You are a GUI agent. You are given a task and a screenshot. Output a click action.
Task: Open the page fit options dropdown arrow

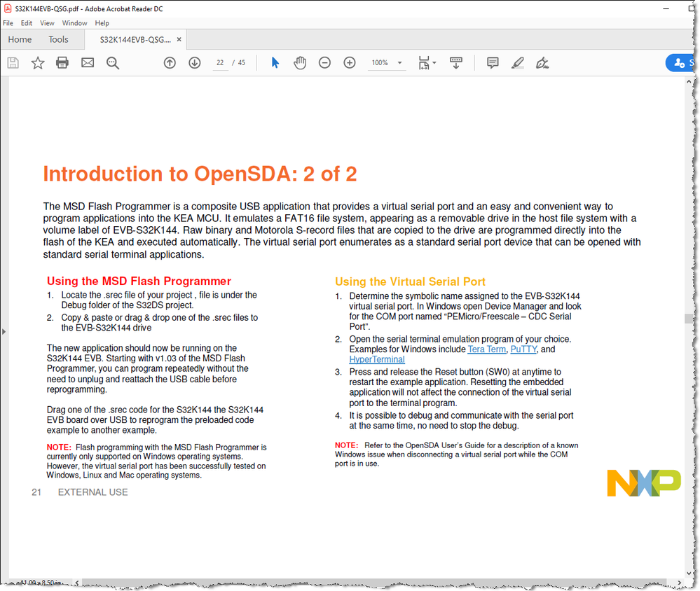pyautogui.click(x=434, y=63)
